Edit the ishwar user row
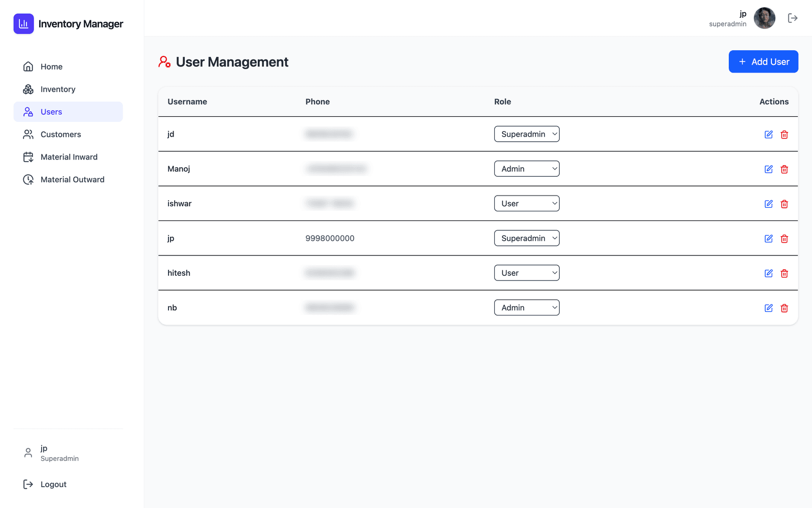 [x=769, y=204]
